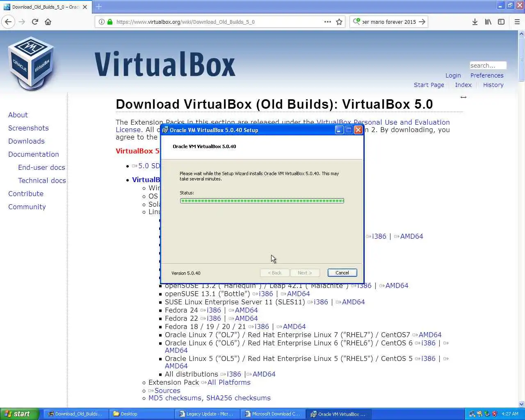The width and height of the screenshot is (525, 420).
Task: Open the Login link
Action: coord(453,75)
